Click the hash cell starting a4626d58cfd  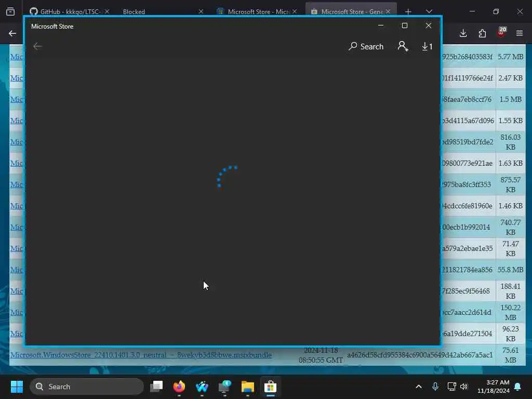click(x=420, y=355)
